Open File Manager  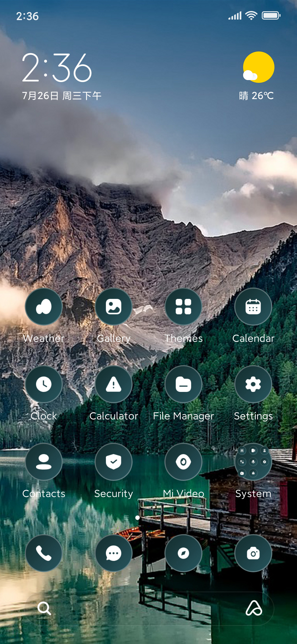coord(183,384)
